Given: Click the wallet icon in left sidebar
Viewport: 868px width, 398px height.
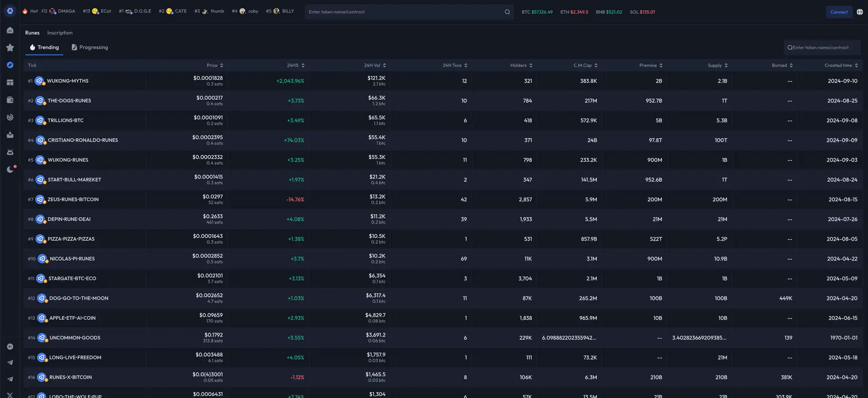Looking at the screenshot, I should [10, 100].
